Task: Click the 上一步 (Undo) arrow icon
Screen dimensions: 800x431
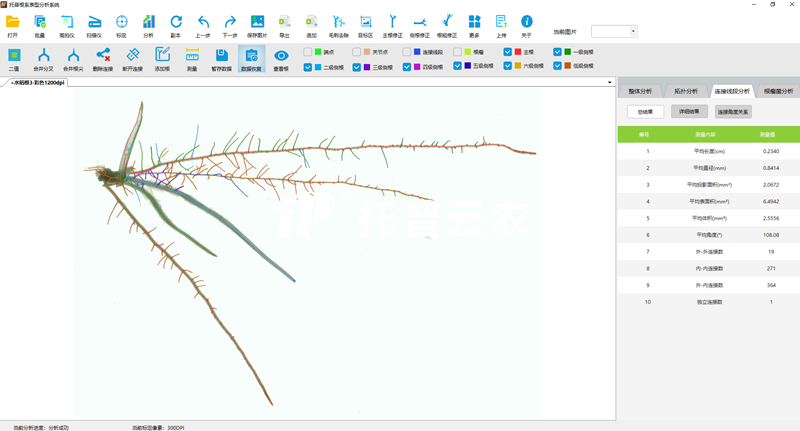Action: pos(203,22)
